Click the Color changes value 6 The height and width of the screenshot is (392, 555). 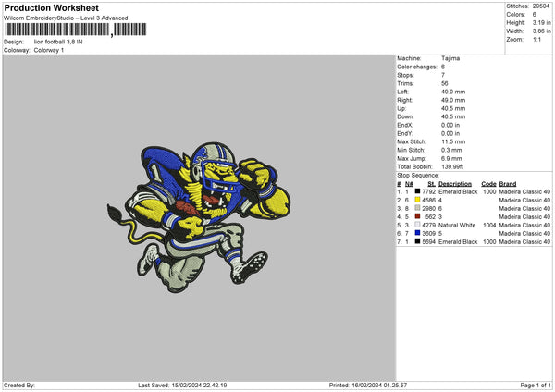tap(443, 67)
